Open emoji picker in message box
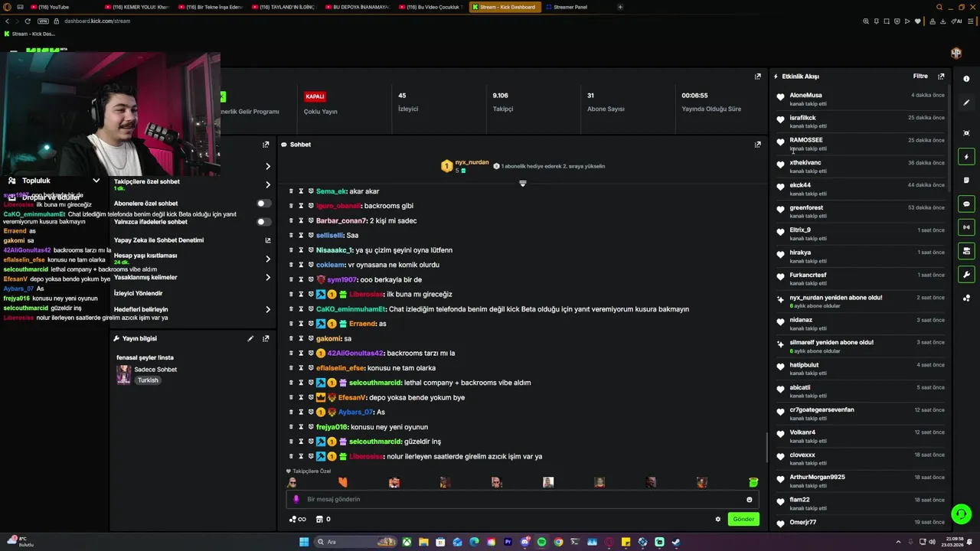 [x=750, y=499]
